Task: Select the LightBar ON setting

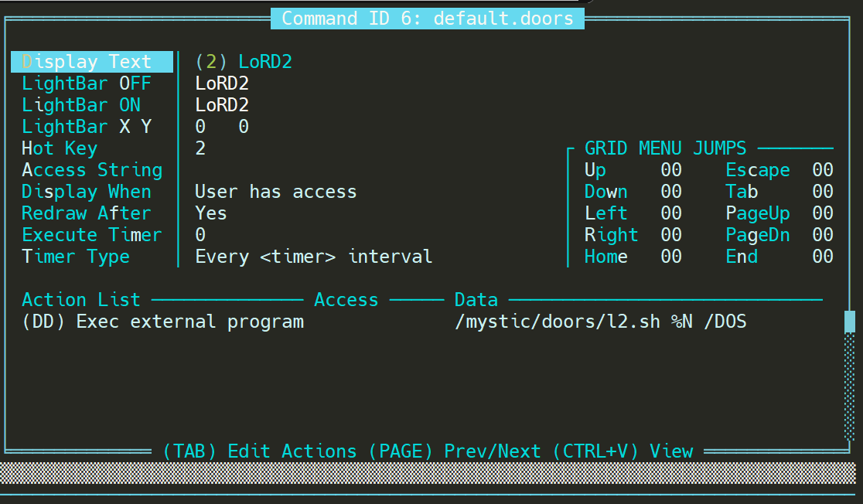Action: [x=80, y=104]
